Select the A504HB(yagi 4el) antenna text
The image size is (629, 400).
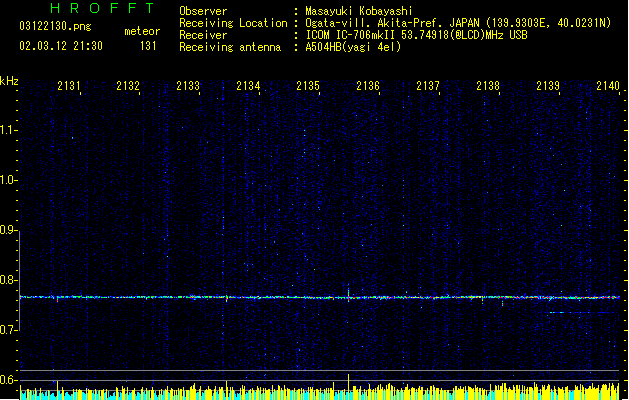(x=353, y=47)
